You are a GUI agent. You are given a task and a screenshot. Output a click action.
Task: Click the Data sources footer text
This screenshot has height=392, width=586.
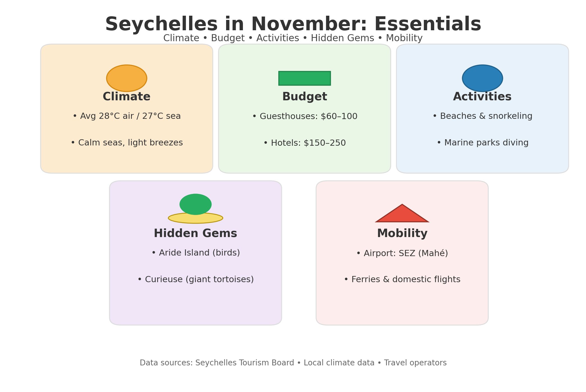point(293,363)
